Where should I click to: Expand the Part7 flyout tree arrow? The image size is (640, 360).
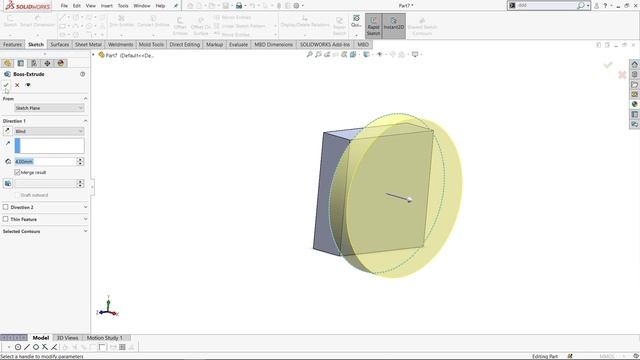[x=93, y=55]
